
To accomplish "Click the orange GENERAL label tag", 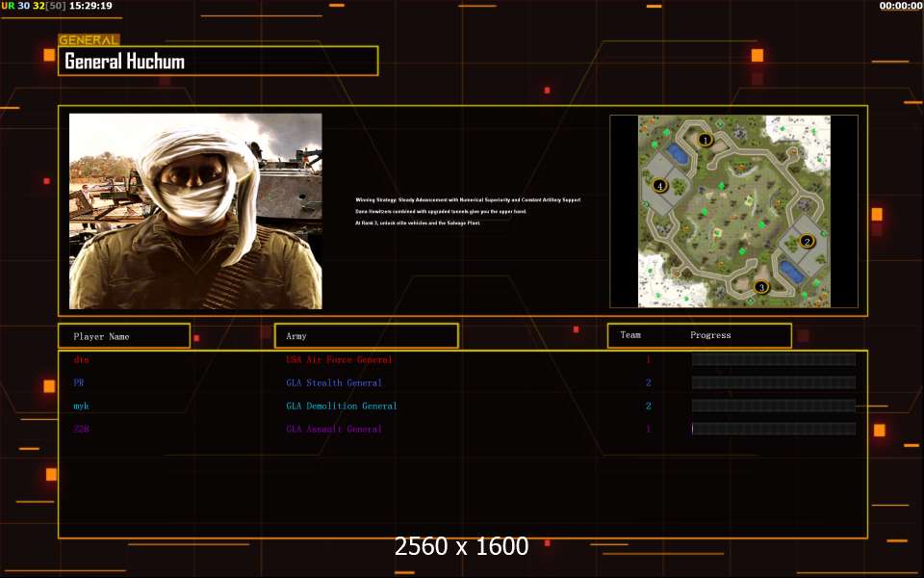I will 89,40.
